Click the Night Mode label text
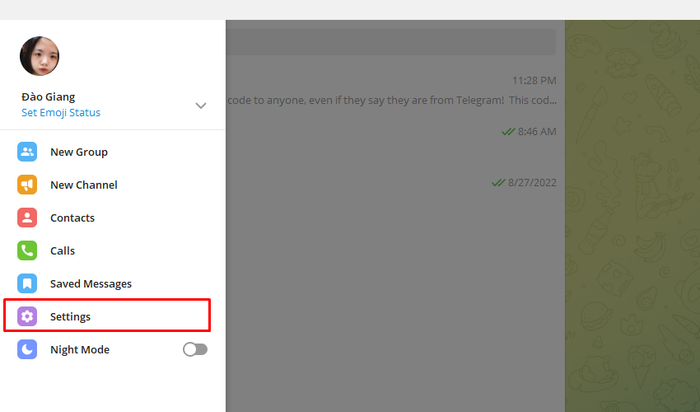700x412 pixels. point(80,350)
